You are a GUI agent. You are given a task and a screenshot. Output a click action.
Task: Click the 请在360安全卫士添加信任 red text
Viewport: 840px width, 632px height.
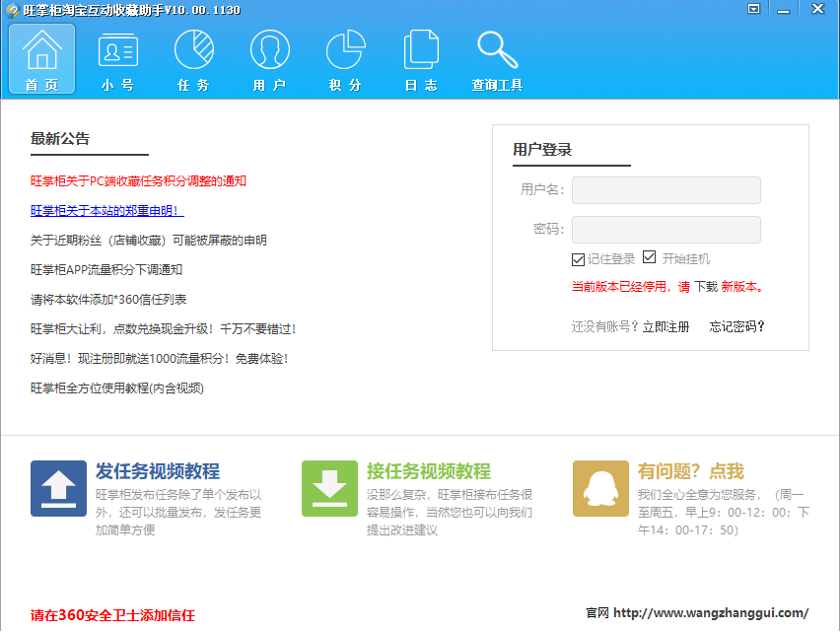(112, 615)
